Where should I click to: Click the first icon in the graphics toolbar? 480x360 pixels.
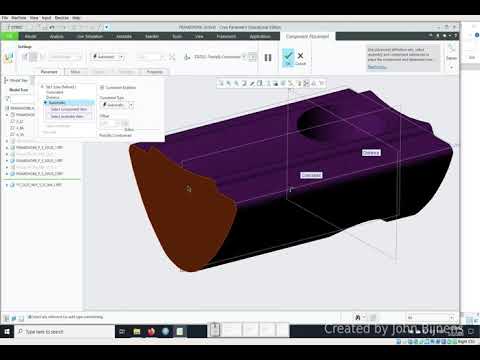221,83
